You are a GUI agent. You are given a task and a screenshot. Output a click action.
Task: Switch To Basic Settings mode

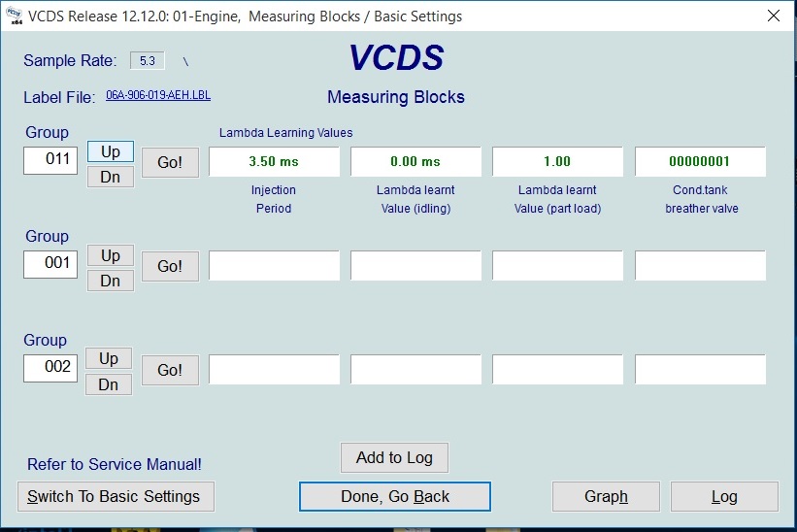pyautogui.click(x=116, y=496)
